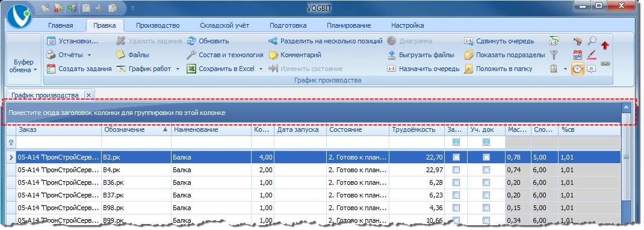
Task: Click filter field under Наименование column
Action: [211, 142]
